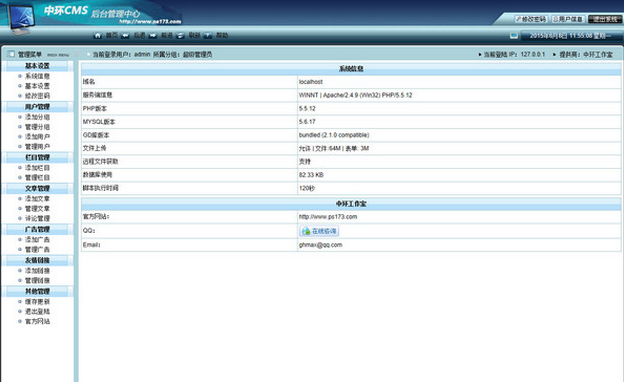The image size is (624, 382).
Task: Click the 管理菜单 panel icon
Action: (x=11, y=54)
